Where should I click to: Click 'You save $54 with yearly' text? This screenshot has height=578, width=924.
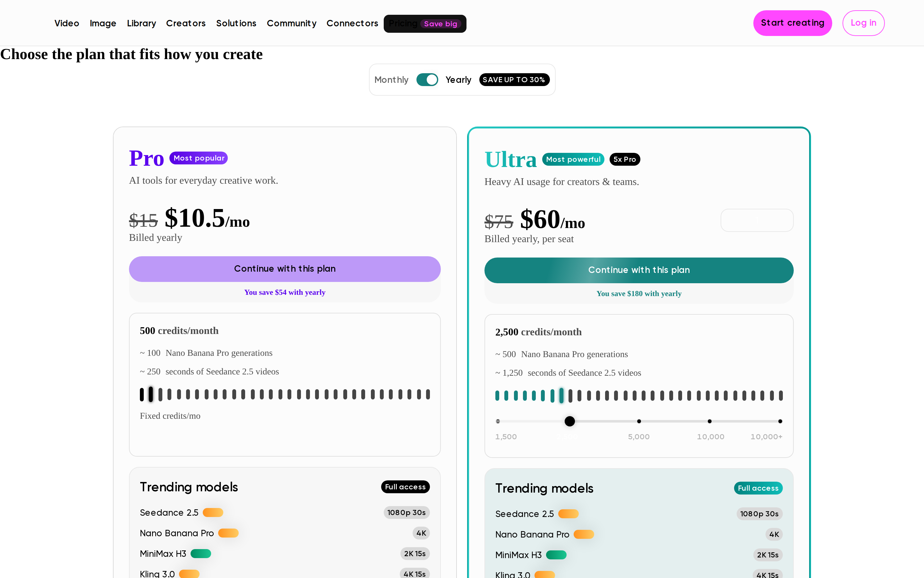coord(285,292)
